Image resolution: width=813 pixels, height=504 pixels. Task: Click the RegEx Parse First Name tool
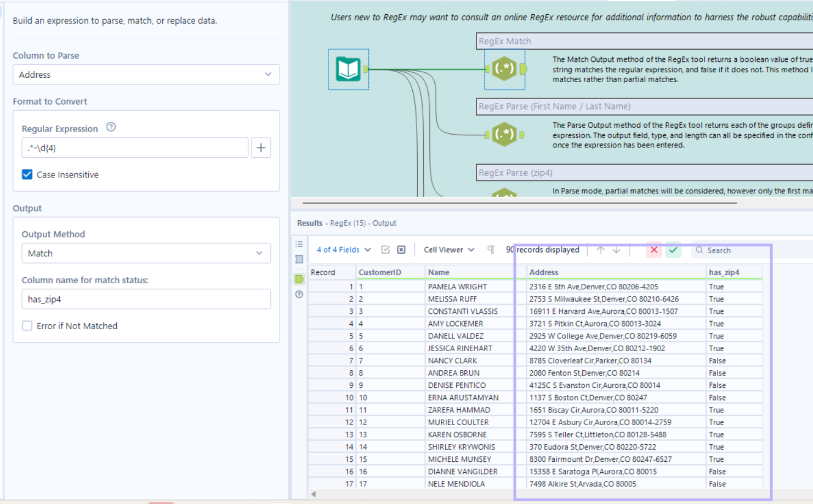coord(504,135)
